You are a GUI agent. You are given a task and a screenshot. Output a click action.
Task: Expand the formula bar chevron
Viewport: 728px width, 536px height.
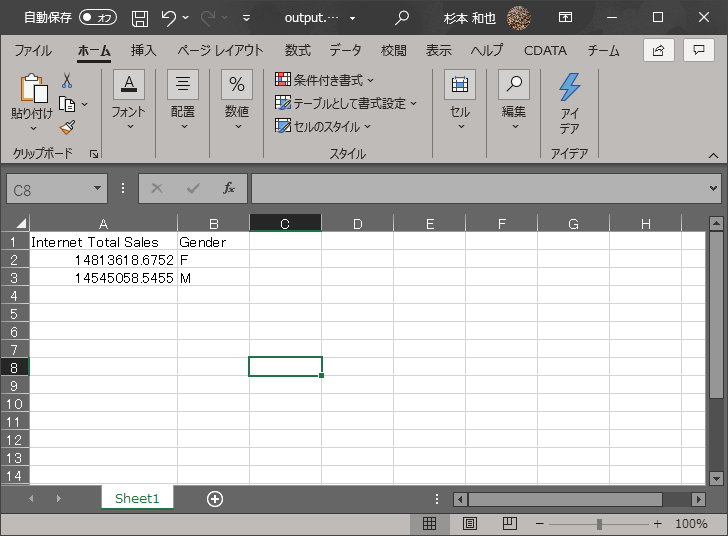(713, 188)
